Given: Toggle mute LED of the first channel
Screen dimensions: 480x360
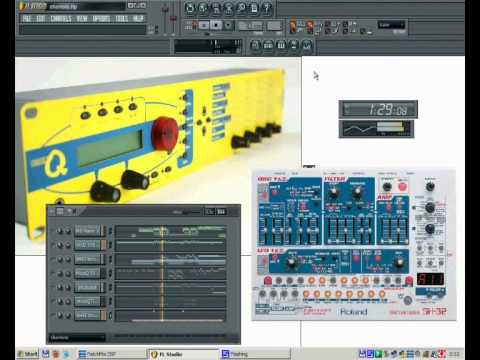Looking at the screenshot, I should click(x=53, y=231).
